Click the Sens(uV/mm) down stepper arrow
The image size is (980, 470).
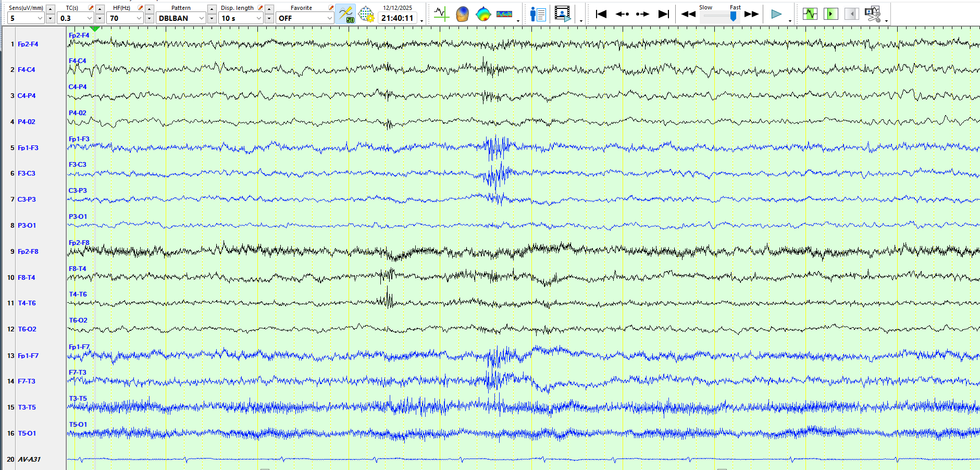click(x=50, y=19)
